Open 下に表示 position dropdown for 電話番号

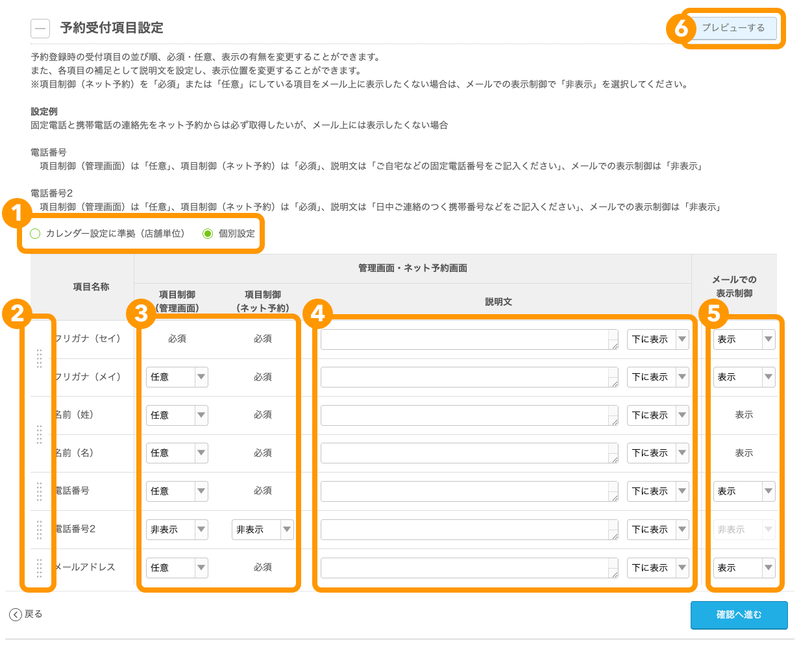[658, 491]
